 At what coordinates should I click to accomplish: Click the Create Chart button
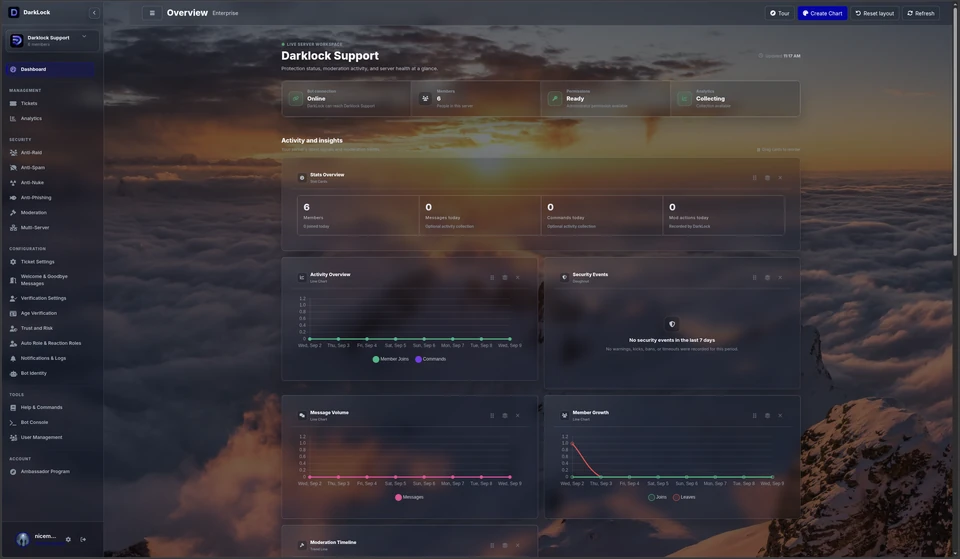pos(822,13)
